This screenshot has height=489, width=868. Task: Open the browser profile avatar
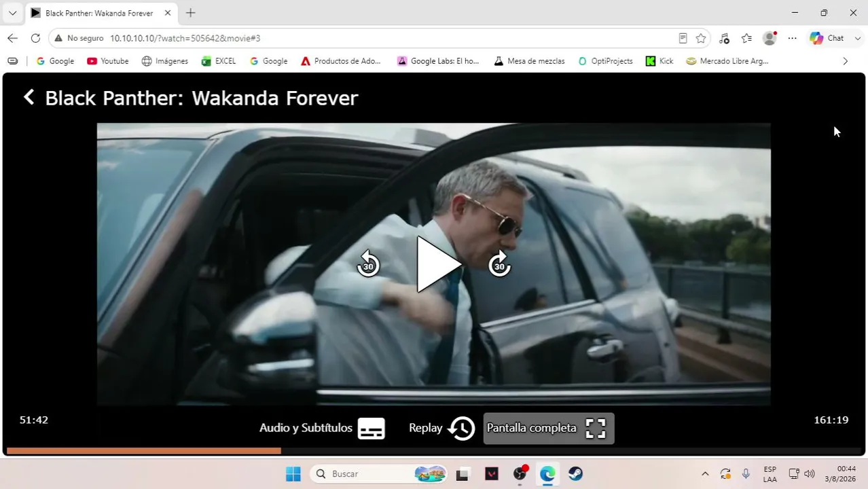click(x=770, y=38)
